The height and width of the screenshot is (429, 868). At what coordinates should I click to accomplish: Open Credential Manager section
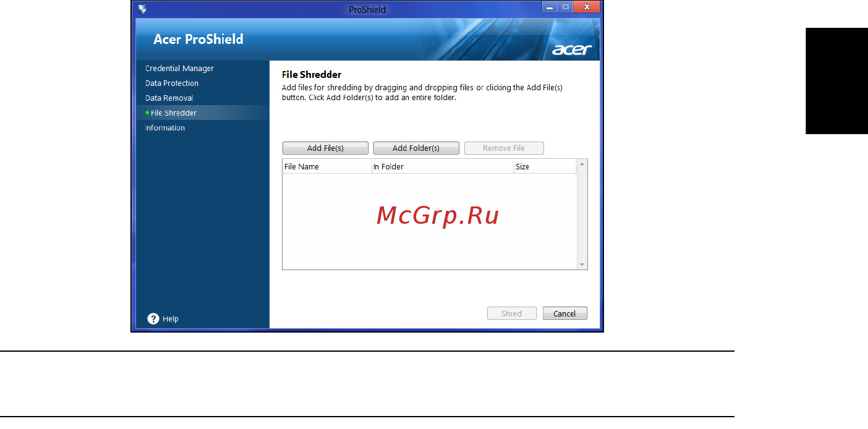pos(179,69)
